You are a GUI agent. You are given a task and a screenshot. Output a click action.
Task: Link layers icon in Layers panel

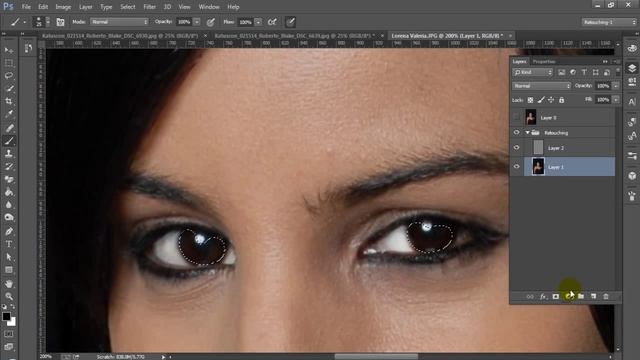click(530, 296)
